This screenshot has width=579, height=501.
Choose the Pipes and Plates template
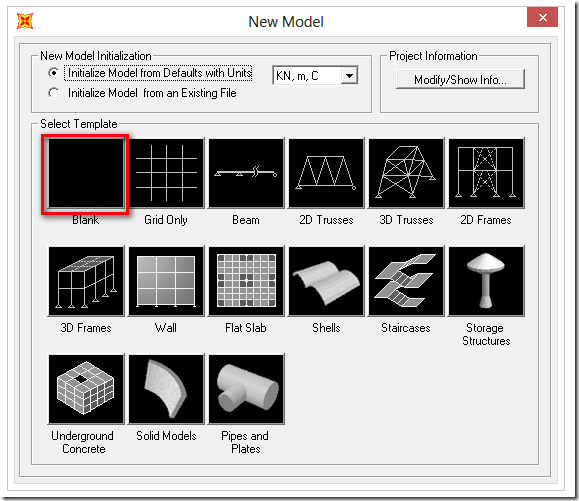click(x=246, y=389)
